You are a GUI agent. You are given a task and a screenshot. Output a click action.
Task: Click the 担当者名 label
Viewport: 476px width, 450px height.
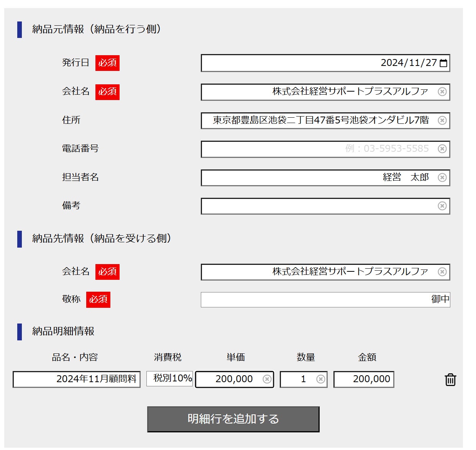point(80,177)
